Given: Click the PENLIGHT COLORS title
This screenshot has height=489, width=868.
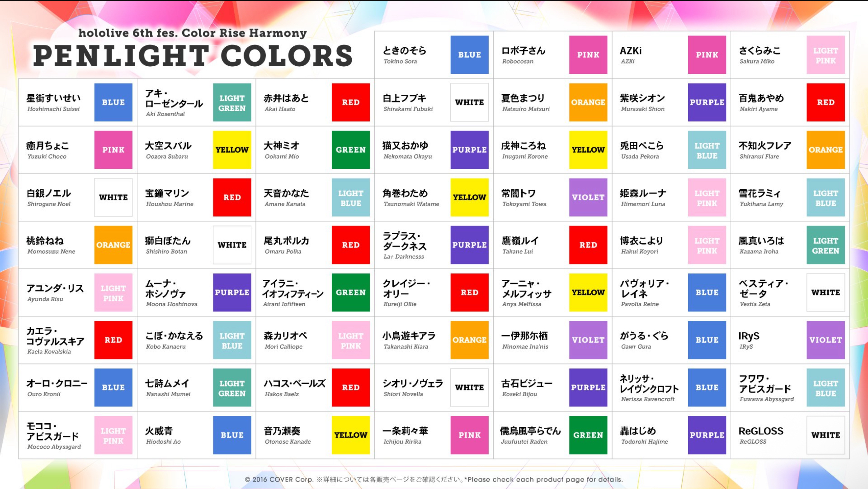Looking at the screenshot, I should (x=193, y=56).
